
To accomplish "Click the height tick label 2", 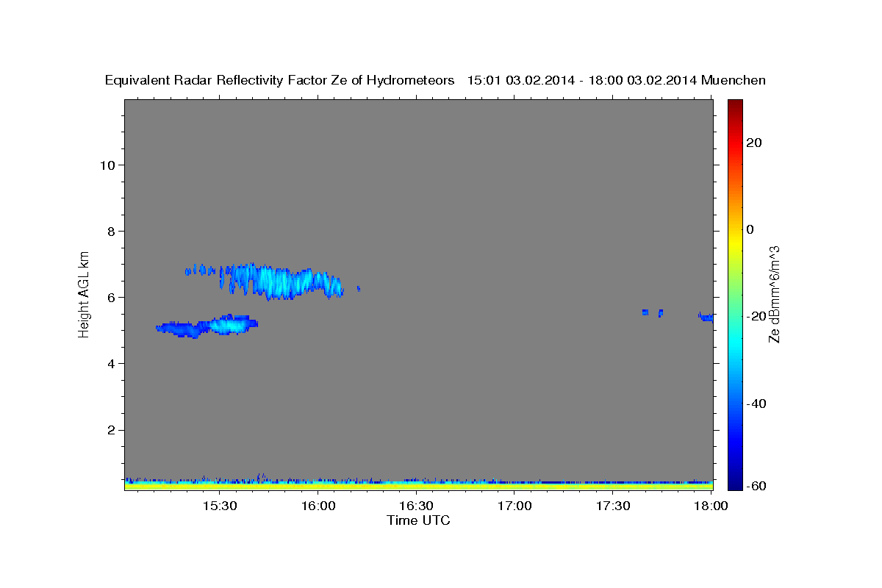I will click(112, 430).
